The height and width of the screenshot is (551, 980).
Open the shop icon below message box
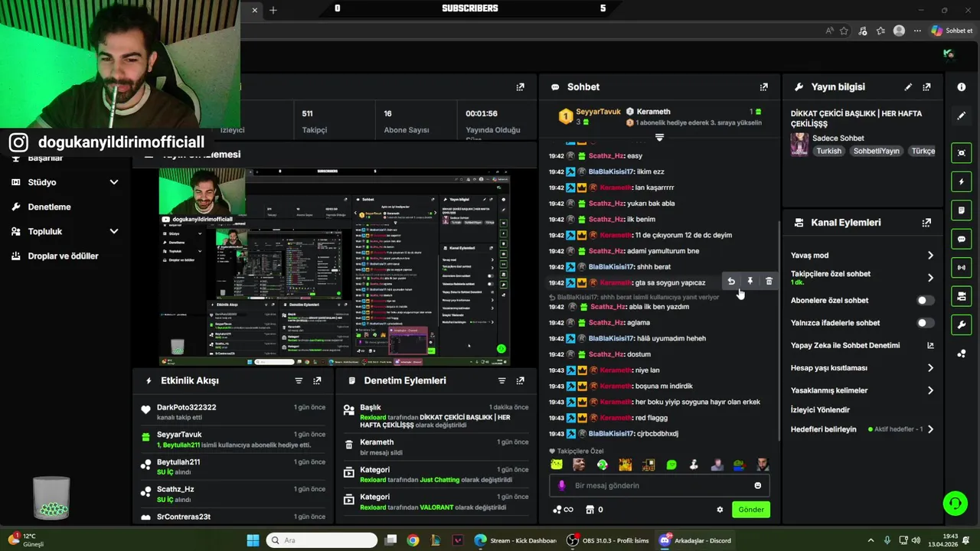[590, 510]
